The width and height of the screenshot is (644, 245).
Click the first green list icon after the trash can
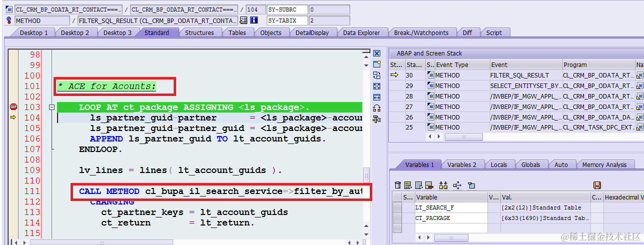408,185
